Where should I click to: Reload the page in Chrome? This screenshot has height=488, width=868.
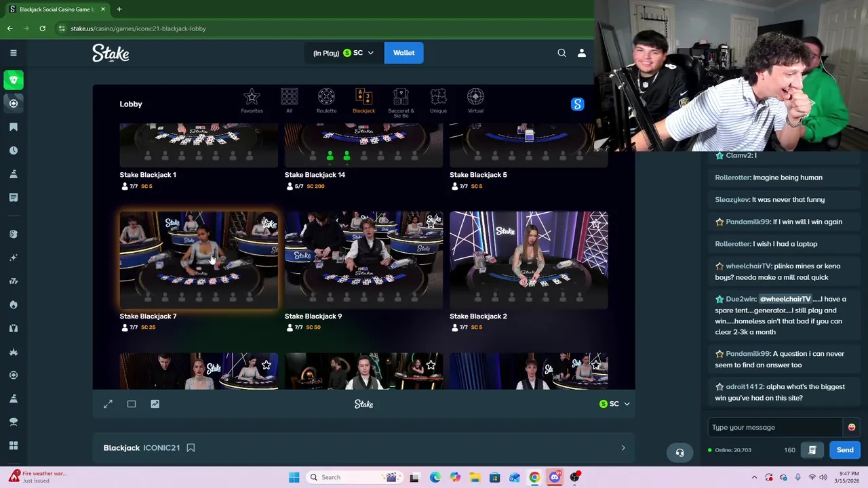(x=42, y=28)
